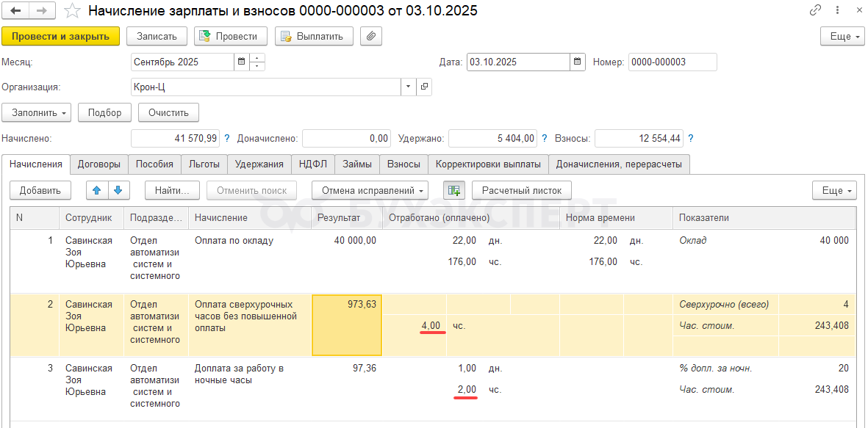Screen dimensions: 868x428
Task: Click the Месяц input field
Action: pyautogui.click(x=183, y=62)
